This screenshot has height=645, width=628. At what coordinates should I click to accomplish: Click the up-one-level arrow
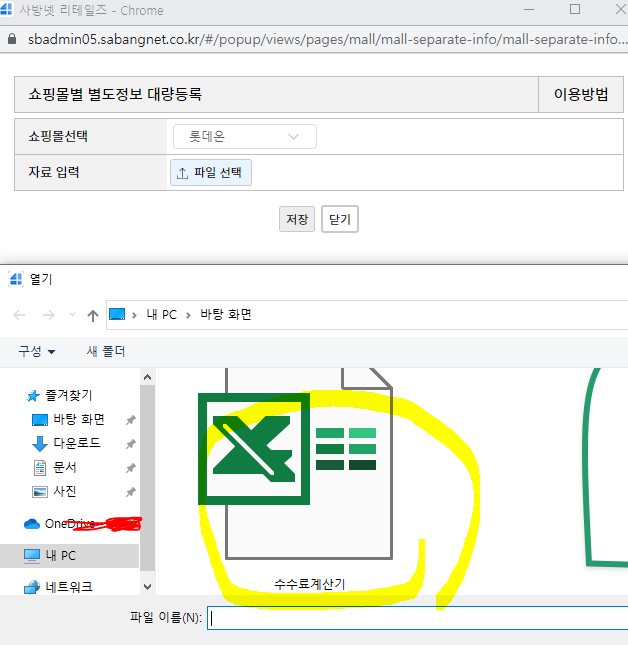coord(93,315)
